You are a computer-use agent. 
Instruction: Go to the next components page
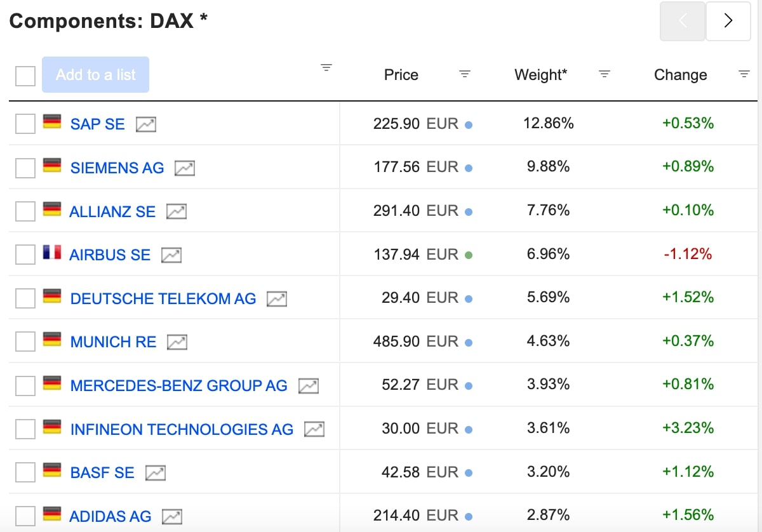[728, 21]
